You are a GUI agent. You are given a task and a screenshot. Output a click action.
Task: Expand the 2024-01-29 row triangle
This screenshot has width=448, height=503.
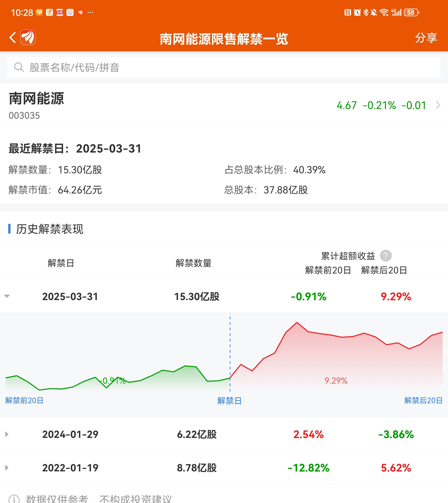point(7,434)
